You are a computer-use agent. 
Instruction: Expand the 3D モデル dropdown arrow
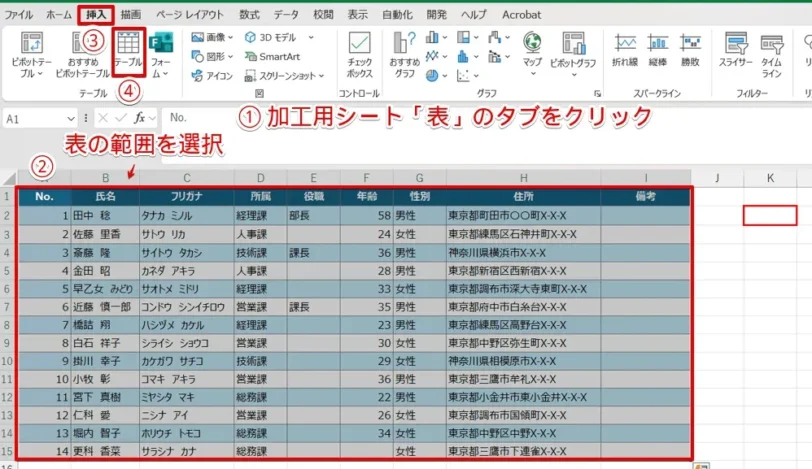[x=311, y=37]
